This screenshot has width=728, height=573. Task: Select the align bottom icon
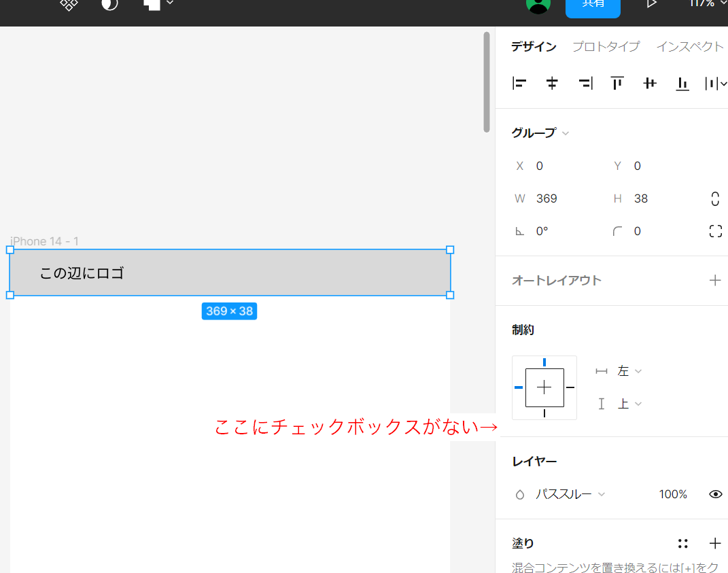pos(682,83)
